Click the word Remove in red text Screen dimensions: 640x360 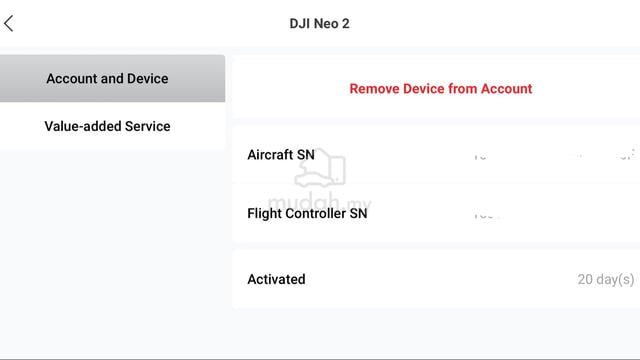pos(374,89)
